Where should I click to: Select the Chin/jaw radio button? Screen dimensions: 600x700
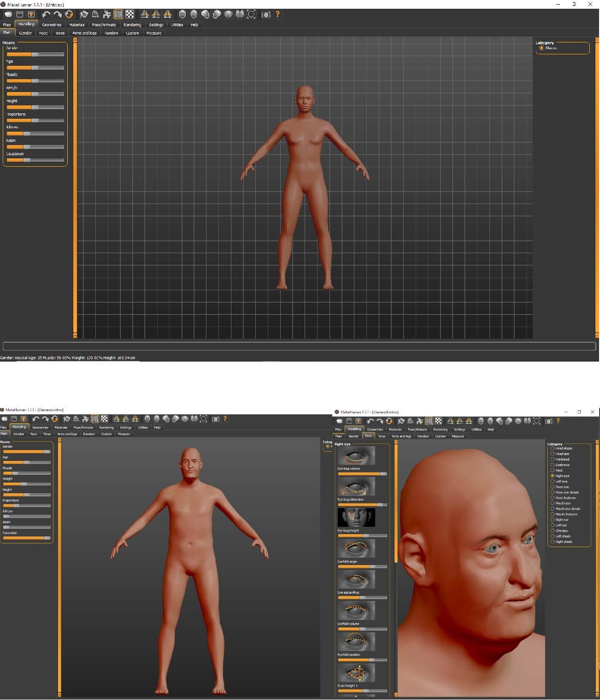553,531
